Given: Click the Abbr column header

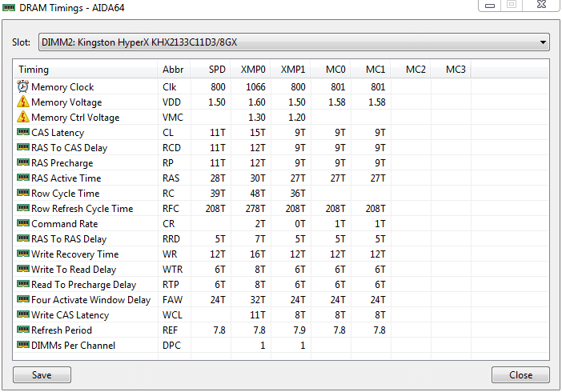Looking at the screenshot, I should coord(173,70).
